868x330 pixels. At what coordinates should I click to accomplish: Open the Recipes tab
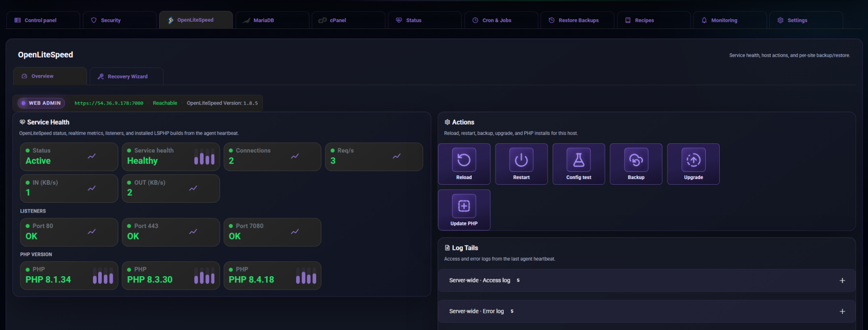654,20
